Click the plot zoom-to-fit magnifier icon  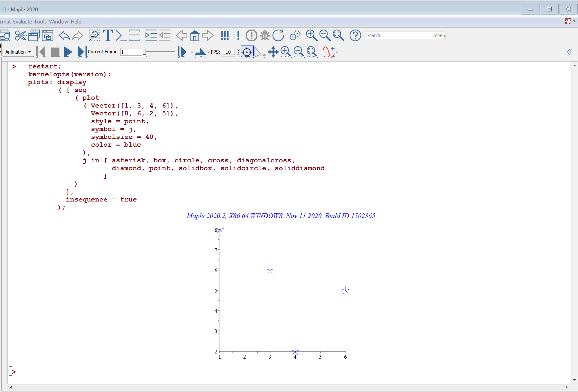coord(312,52)
